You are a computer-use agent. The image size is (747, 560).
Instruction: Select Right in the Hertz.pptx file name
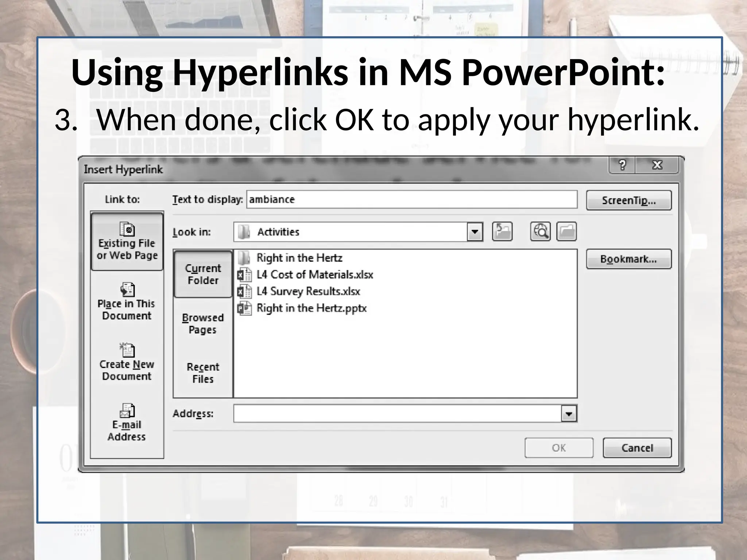click(x=311, y=308)
